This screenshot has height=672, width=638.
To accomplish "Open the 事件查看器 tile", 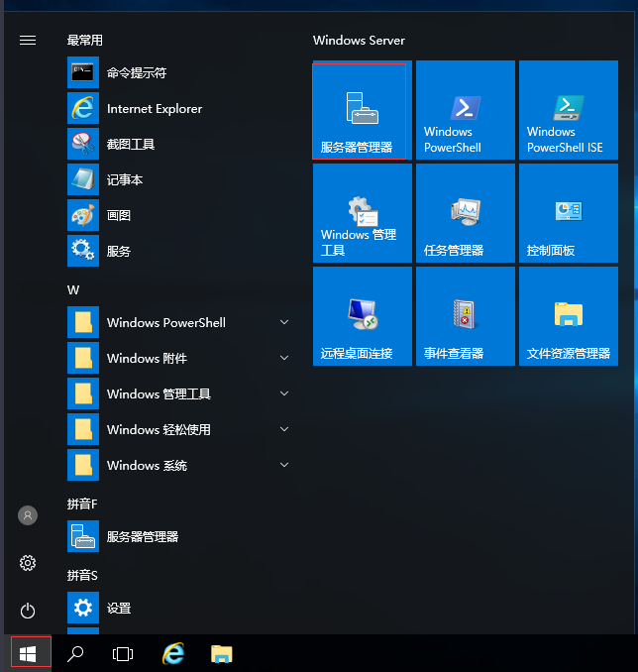I will [x=466, y=316].
